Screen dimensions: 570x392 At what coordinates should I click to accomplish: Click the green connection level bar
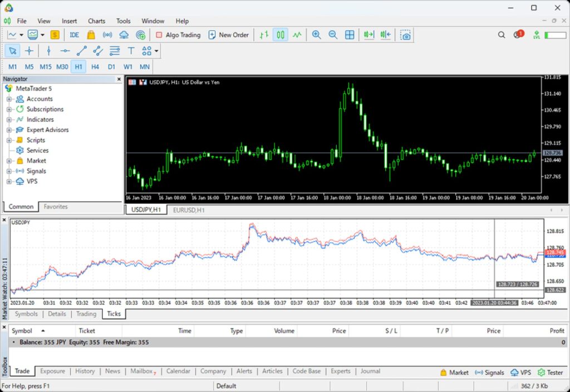tap(555, 35)
